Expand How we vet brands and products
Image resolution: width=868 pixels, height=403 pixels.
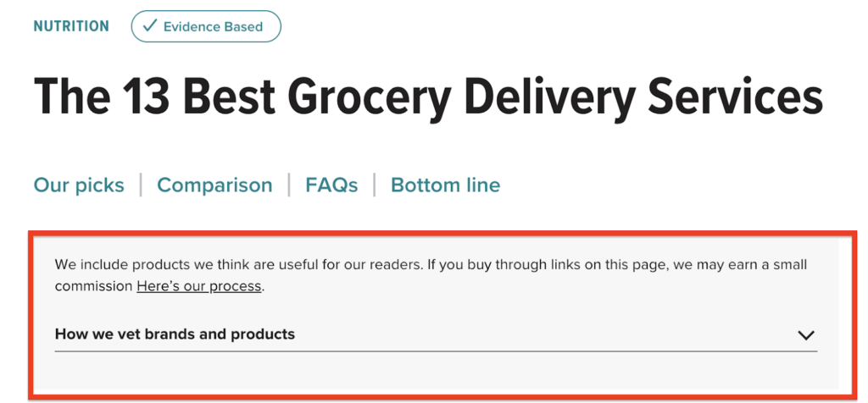[436, 334]
